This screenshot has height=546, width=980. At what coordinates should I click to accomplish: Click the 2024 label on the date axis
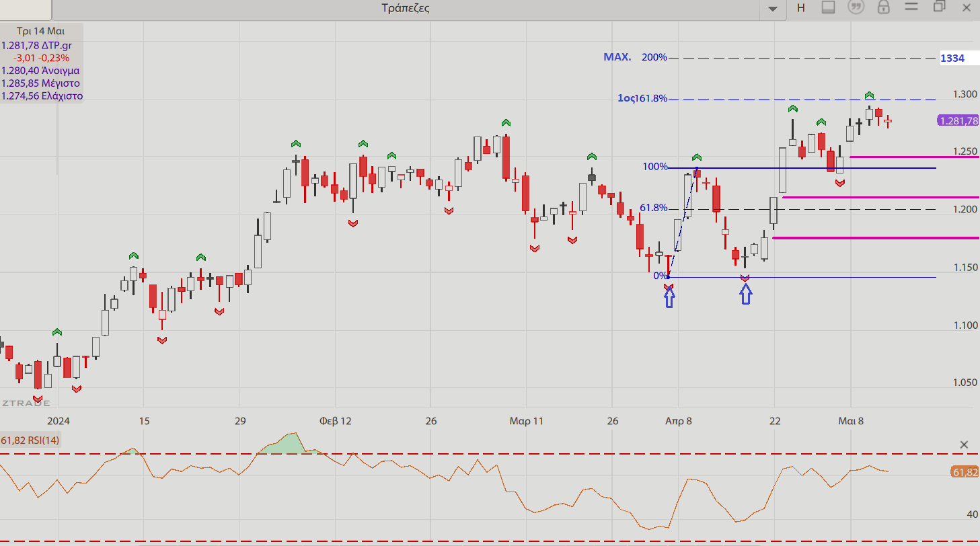[x=58, y=422]
